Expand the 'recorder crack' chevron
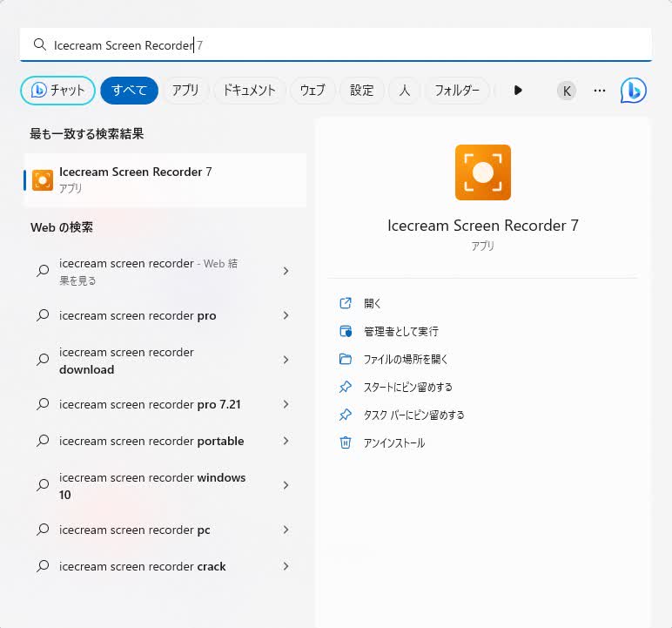672x628 pixels. [286, 566]
